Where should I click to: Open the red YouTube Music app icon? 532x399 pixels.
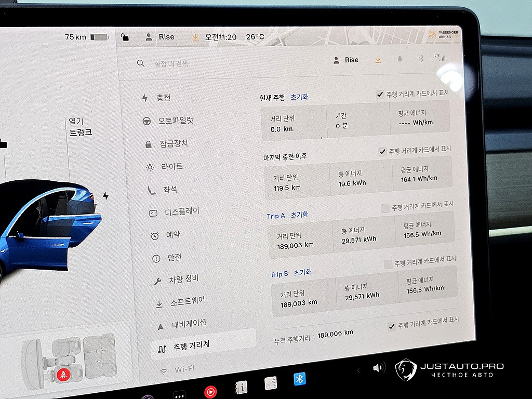210,391
